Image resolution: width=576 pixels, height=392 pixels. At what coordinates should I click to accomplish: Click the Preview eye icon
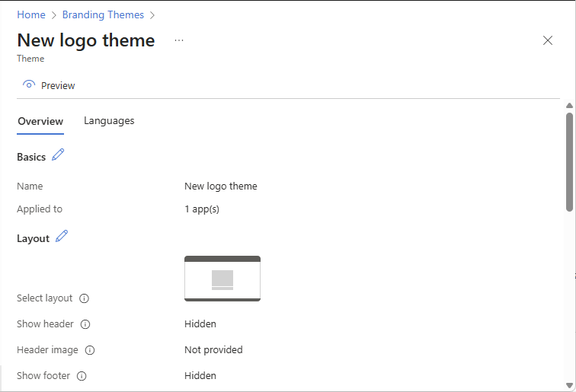click(29, 84)
